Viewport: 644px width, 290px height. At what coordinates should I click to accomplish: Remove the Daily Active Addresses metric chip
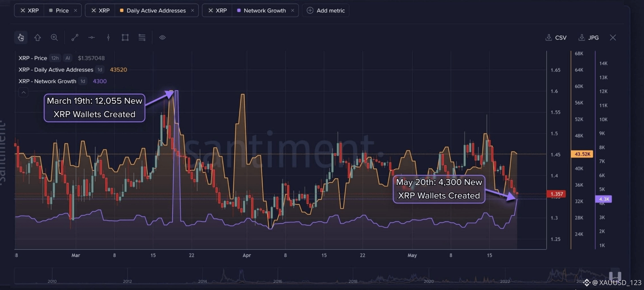tap(192, 11)
